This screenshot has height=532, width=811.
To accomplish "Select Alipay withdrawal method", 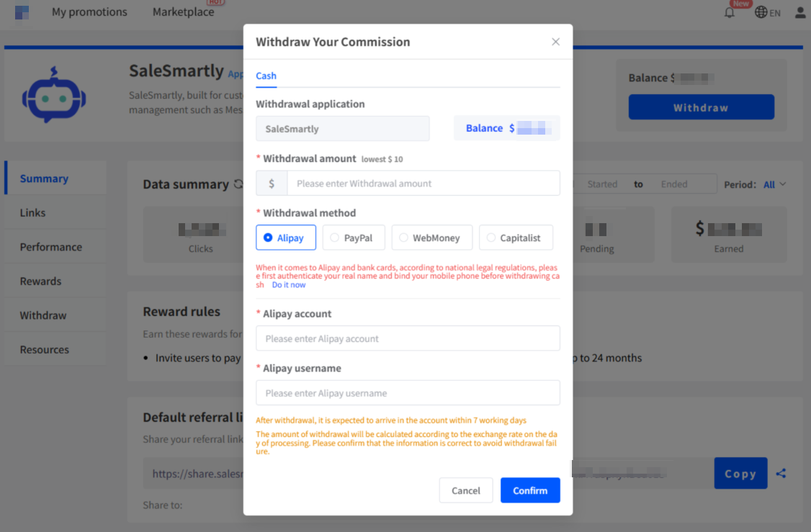I will tap(286, 238).
